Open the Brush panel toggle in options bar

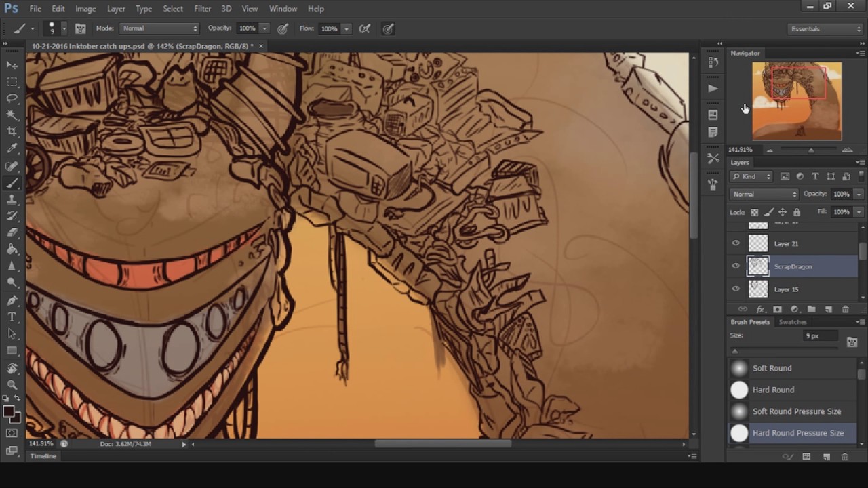point(80,28)
